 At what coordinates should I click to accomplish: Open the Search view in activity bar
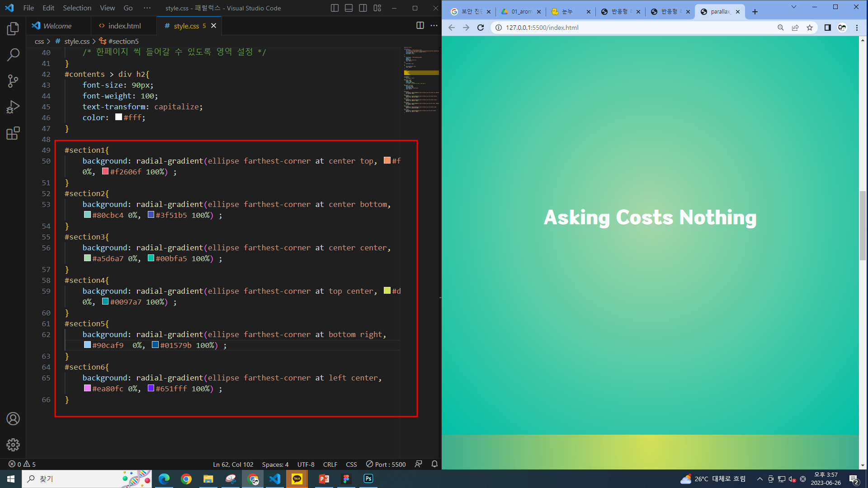click(x=13, y=55)
